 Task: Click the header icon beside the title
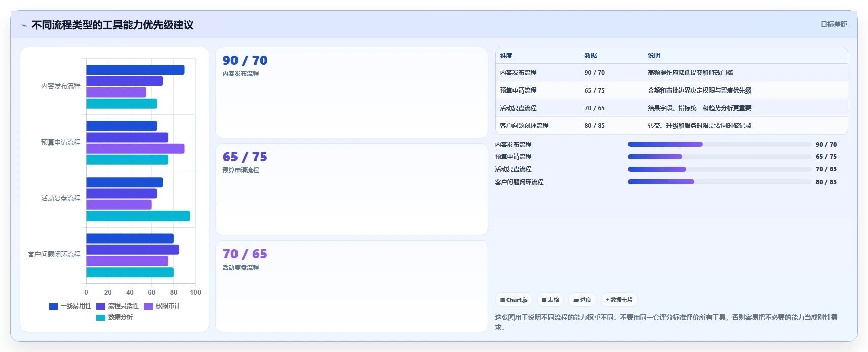tap(24, 25)
